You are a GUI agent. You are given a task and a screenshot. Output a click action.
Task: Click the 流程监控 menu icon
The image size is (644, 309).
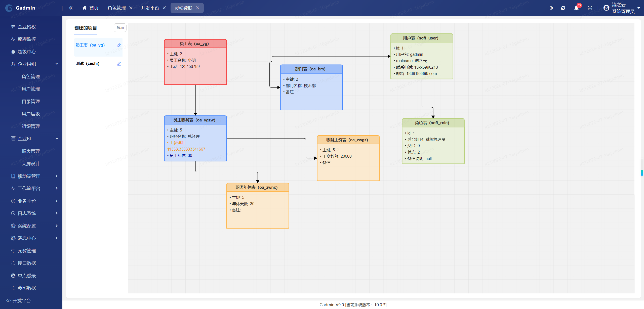[x=13, y=39]
